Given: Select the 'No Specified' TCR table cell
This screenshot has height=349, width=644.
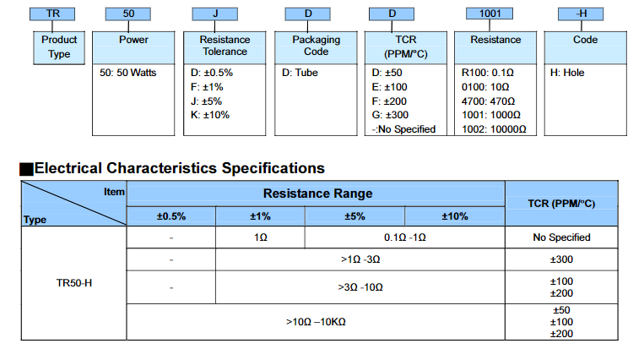Looking at the screenshot, I should (x=561, y=237).
